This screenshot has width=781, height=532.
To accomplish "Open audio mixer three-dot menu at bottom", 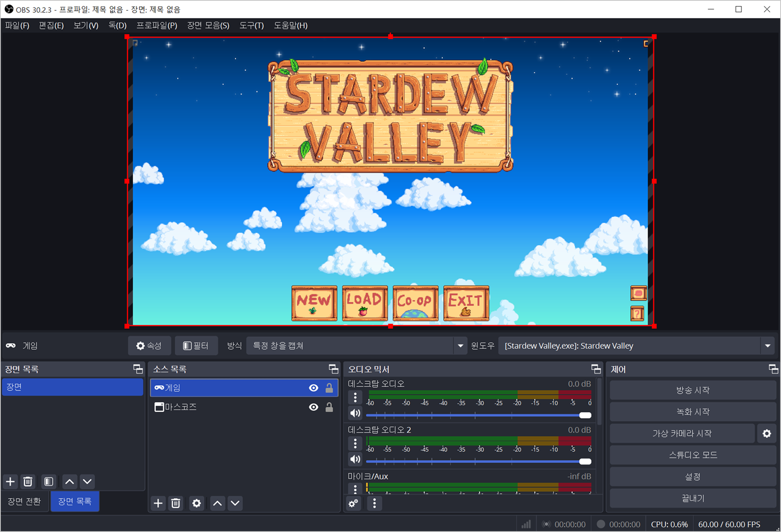I will pos(374,503).
